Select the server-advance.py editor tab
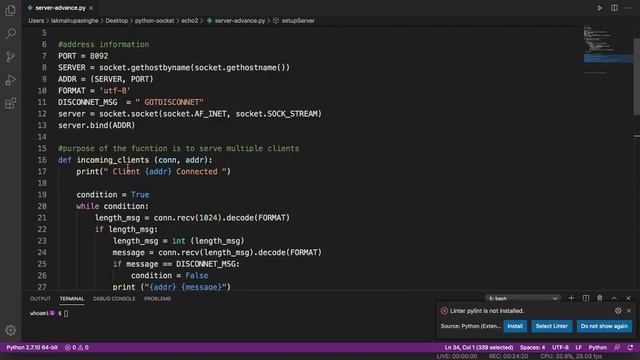Image resolution: width=640 pixels, height=360 pixels. (60, 8)
